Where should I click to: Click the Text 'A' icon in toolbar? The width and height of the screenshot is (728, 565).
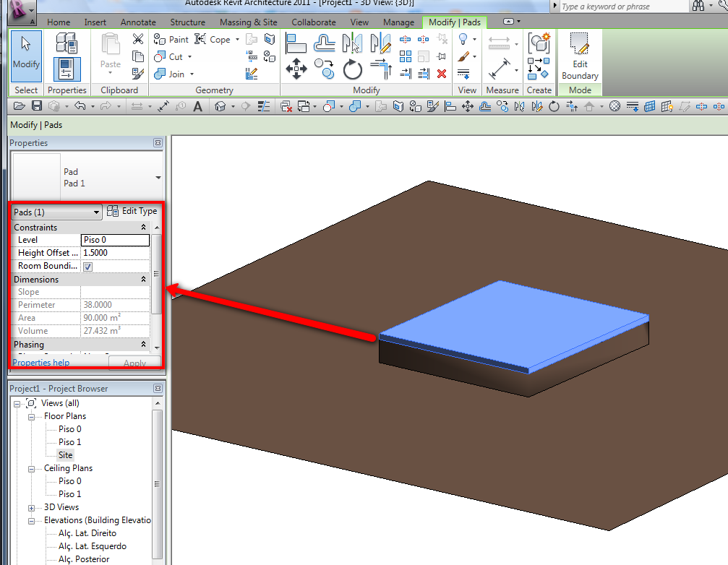coord(198,107)
